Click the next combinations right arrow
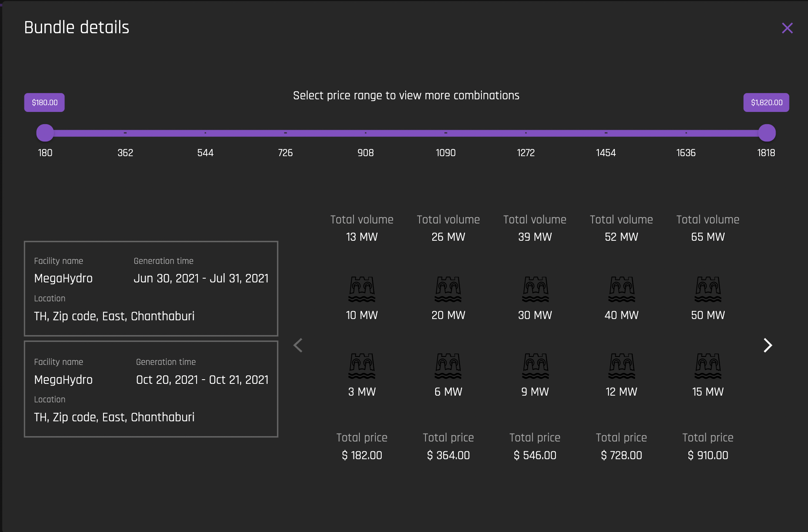Image resolution: width=808 pixels, height=532 pixels. 768,346
